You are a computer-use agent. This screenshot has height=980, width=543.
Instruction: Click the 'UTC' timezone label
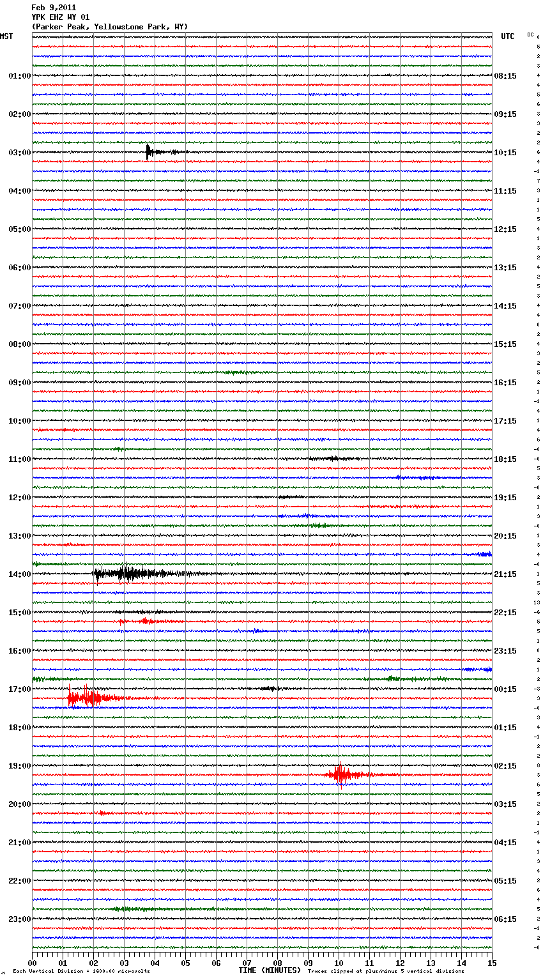[x=507, y=36]
